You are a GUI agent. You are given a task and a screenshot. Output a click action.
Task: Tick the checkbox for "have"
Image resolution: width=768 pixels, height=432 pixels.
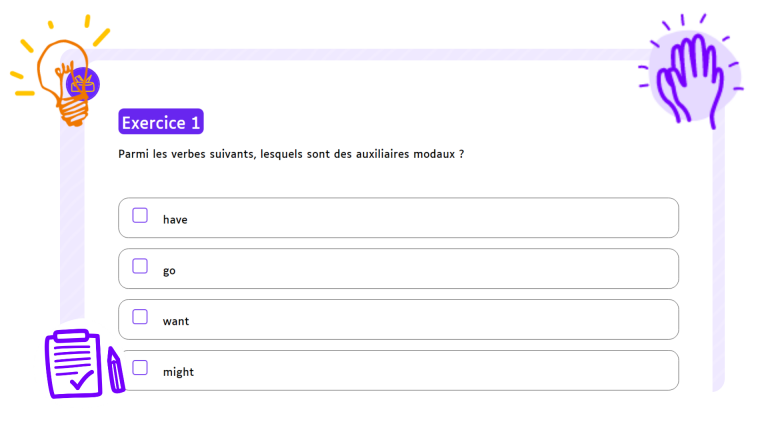click(140, 216)
